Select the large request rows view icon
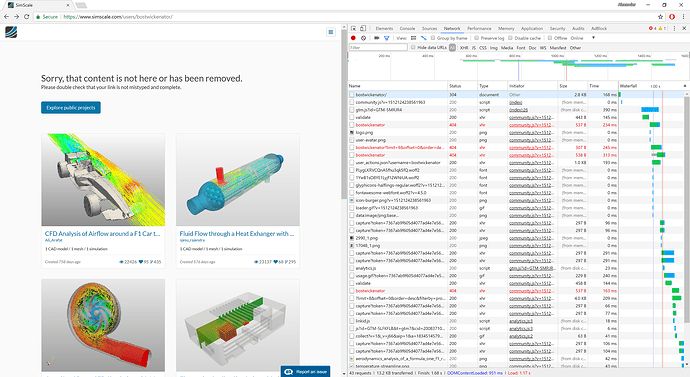The height and width of the screenshot is (377, 690). (x=413, y=38)
